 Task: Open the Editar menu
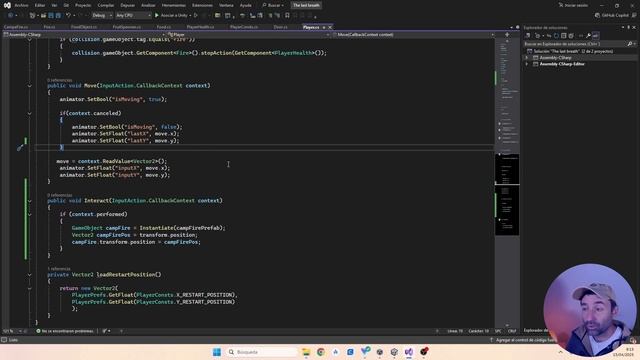point(40,5)
